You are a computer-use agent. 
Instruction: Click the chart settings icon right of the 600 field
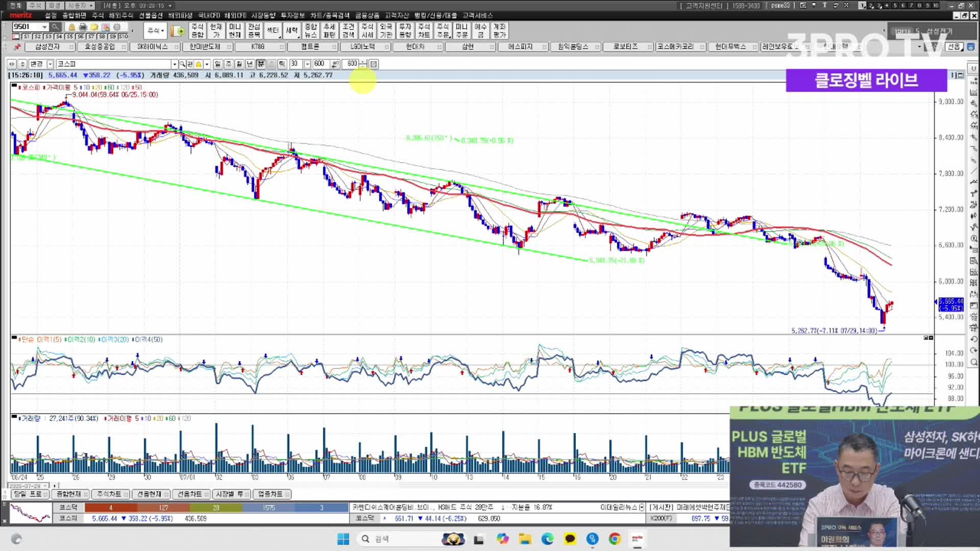coord(374,64)
